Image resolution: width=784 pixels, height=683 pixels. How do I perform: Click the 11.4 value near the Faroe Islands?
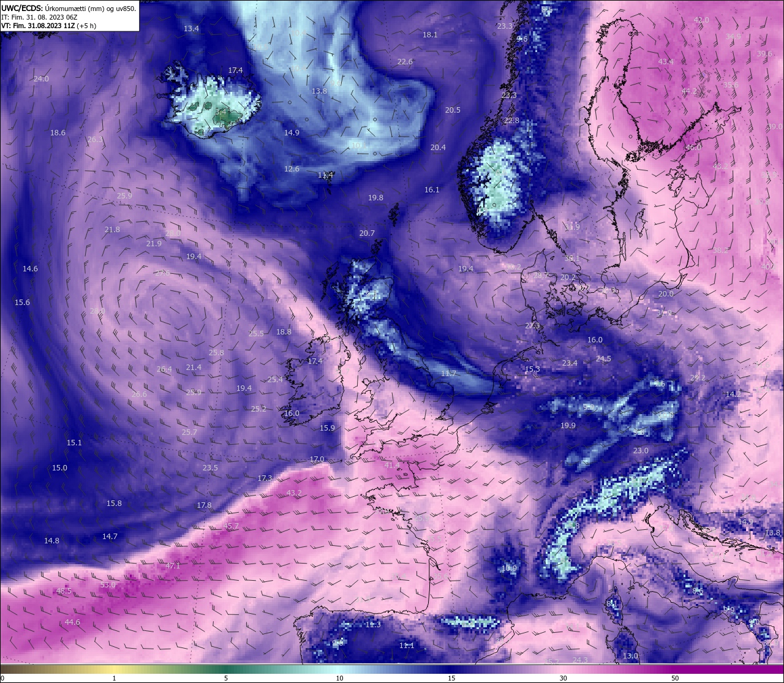pyautogui.click(x=325, y=175)
